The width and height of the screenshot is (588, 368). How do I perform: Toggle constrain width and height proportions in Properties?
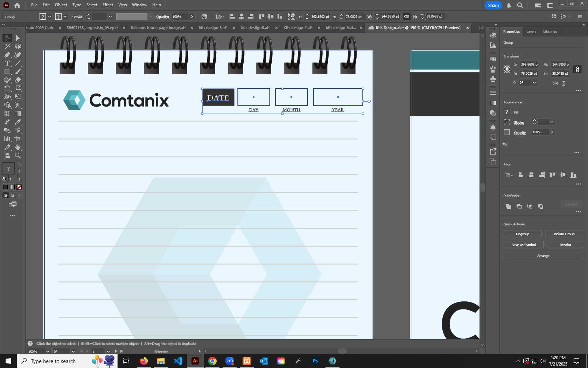click(577, 69)
